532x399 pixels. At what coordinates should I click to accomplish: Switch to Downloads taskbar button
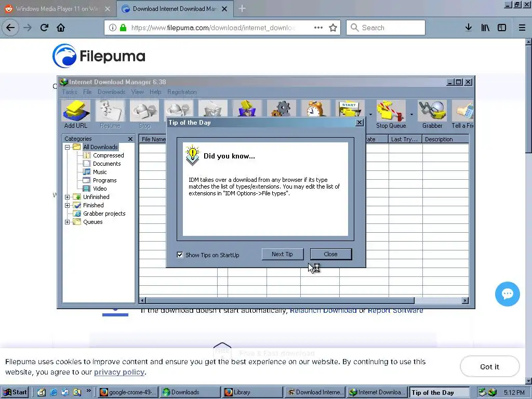point(190,392)
